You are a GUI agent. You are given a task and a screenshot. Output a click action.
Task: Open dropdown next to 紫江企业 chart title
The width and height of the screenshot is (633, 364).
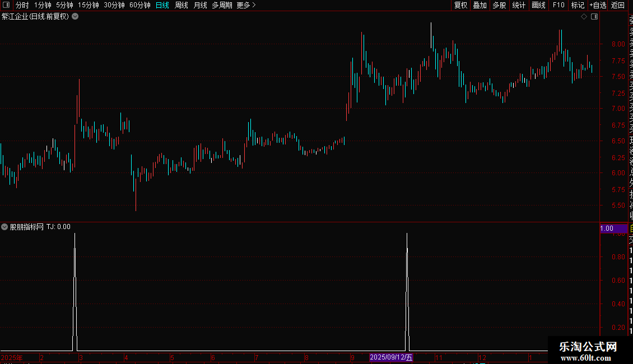75,17
